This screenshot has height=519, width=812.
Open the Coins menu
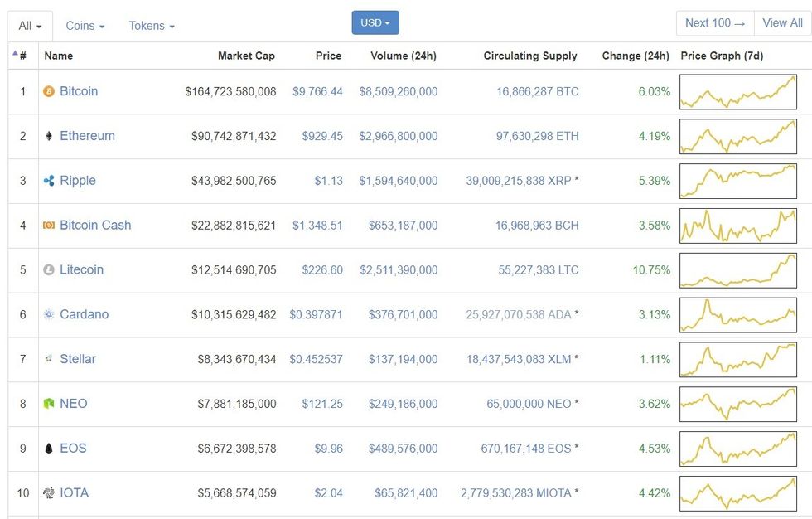tap(84, 26)
